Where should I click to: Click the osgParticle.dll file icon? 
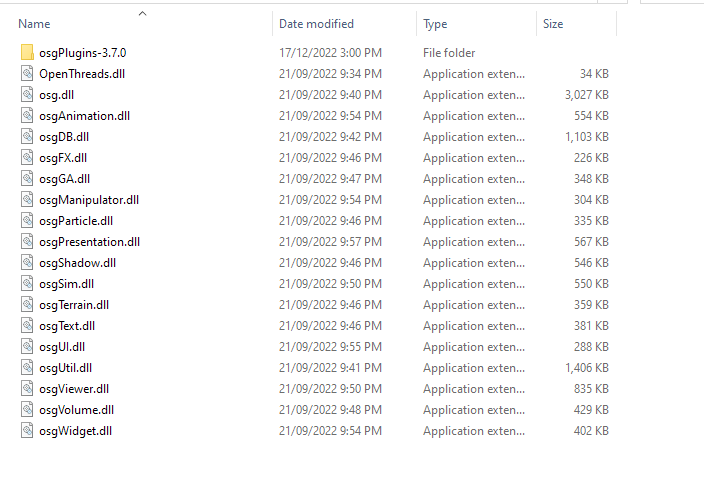(x=27, y=221)
